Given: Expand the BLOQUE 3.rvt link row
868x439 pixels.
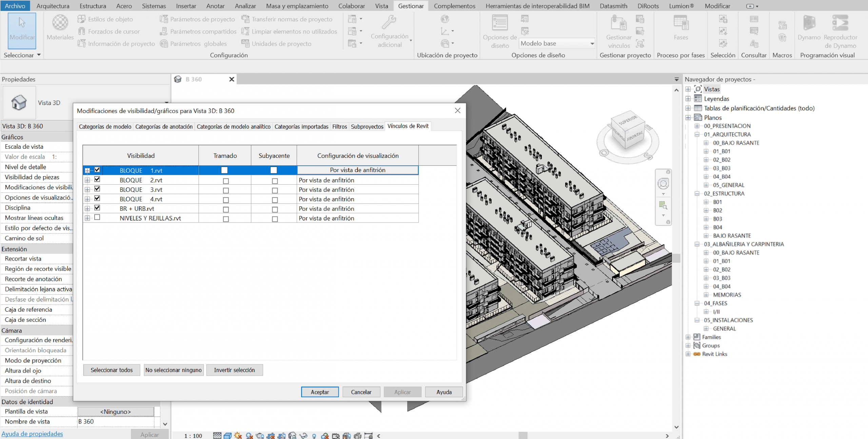Looking at the screenshot, I should tap(87, 190).
